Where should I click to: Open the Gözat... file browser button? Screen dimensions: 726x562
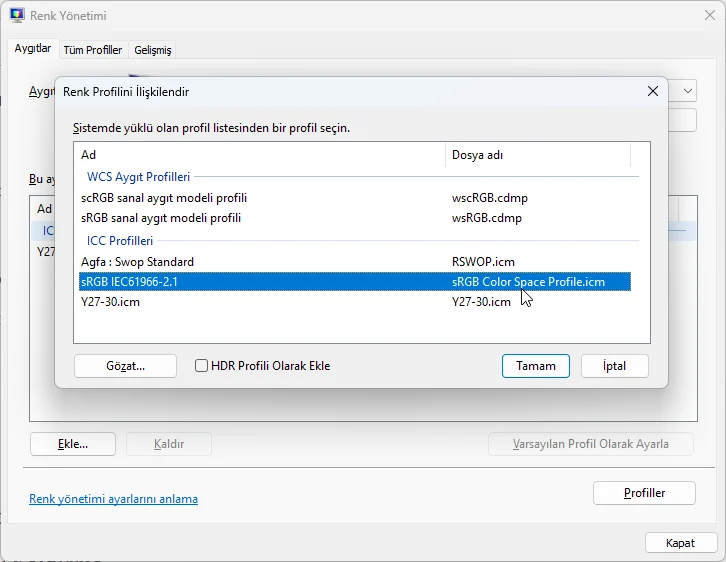coord(125,366)
